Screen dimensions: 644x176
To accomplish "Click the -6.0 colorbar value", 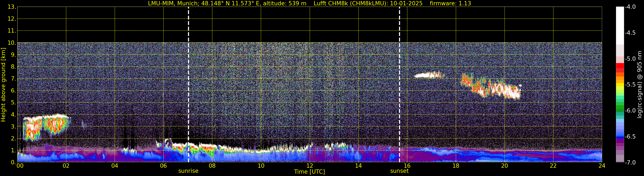I will 630,111.
